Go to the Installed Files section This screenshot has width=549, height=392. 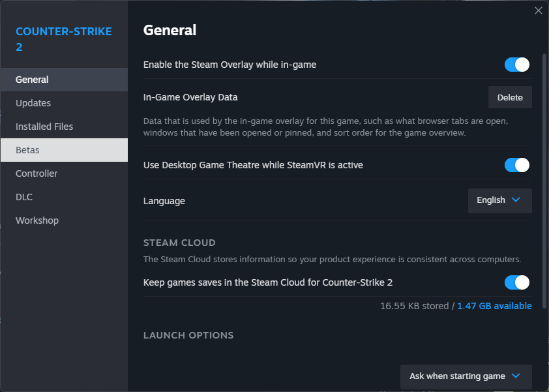coord(44,127)
